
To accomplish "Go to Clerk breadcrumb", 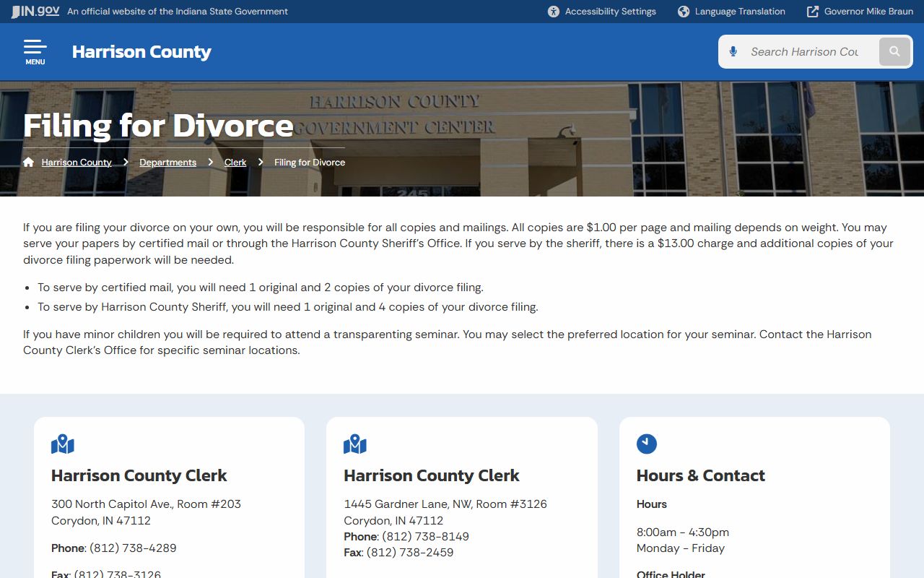I will (x=235, y=163).
